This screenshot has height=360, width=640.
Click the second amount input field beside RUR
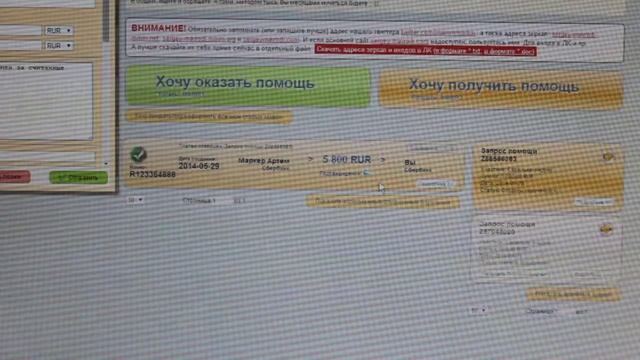(x=20, y=45)
